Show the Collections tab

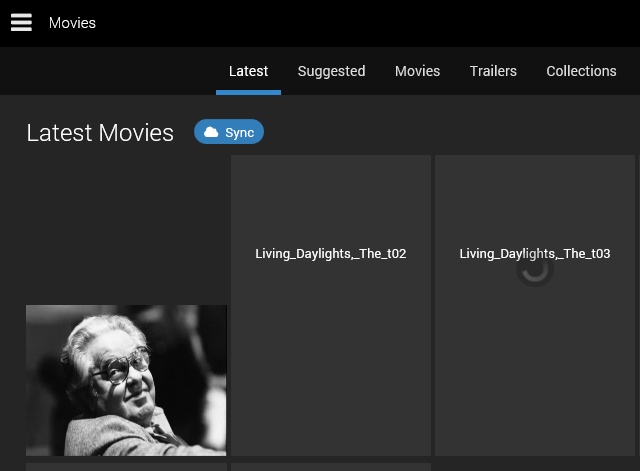point(581,71)
